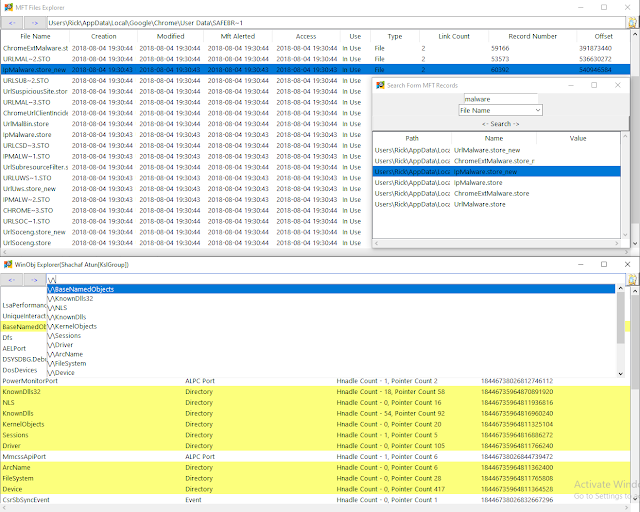Select the ChromeExtMalware.store search result
This screenshot has height=512, width=640.
pos(497,194)
